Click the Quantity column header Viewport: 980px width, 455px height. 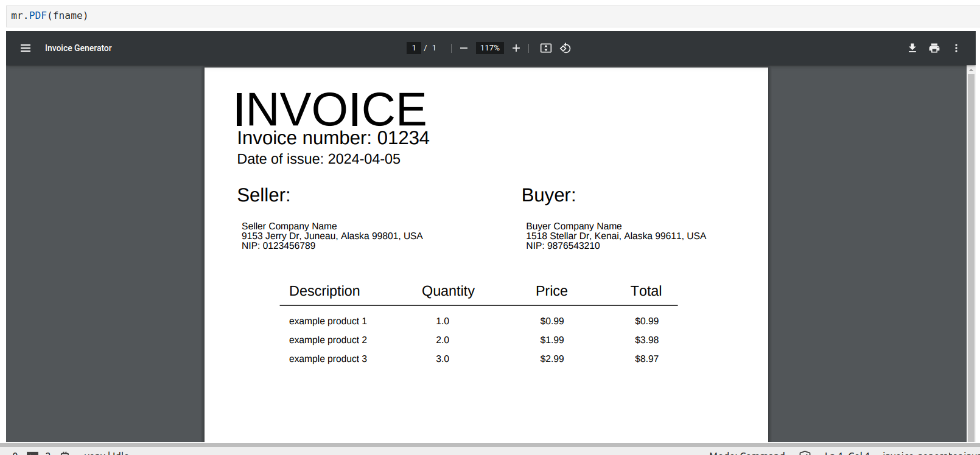(x=448, y=291)
